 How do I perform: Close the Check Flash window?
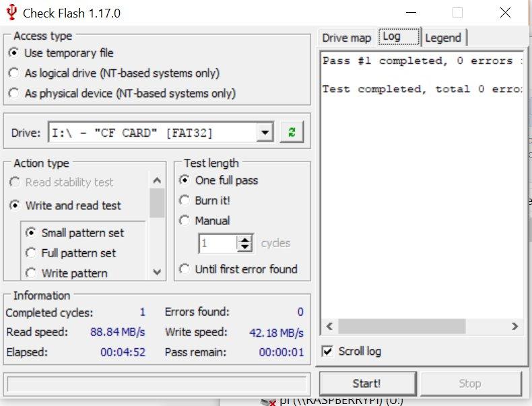(x=505, y=13)
